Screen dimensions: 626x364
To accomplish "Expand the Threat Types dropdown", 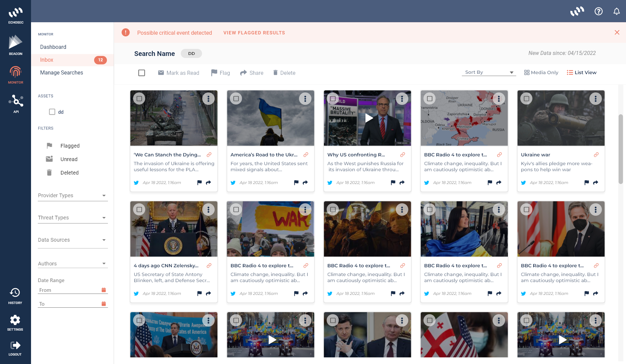I will click(x=73, y=218).
